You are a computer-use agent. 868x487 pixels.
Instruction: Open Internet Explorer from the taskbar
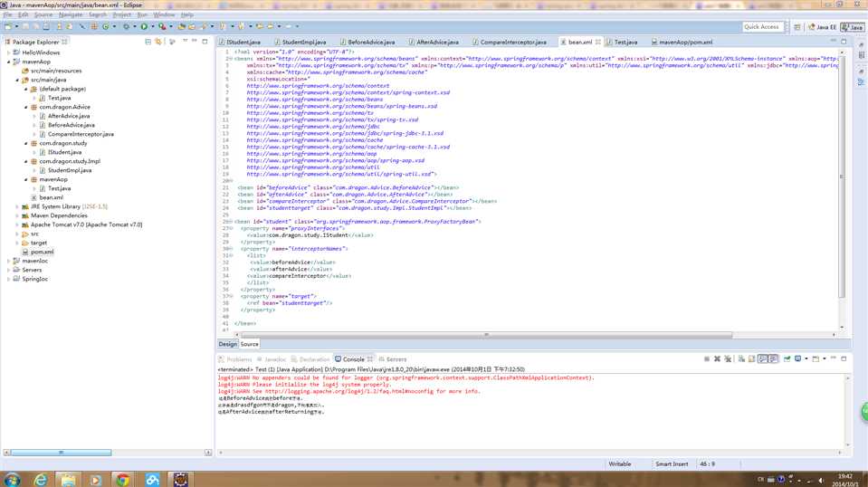pos(41,479)
